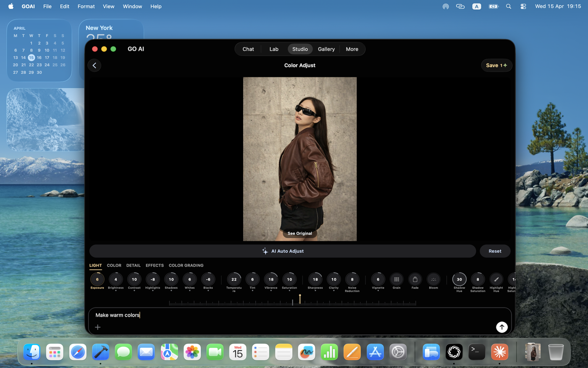This screenshot has height=368, width=588.
Task: Open the EFFECTS adjustments tab
Action: tap(154, 265)
